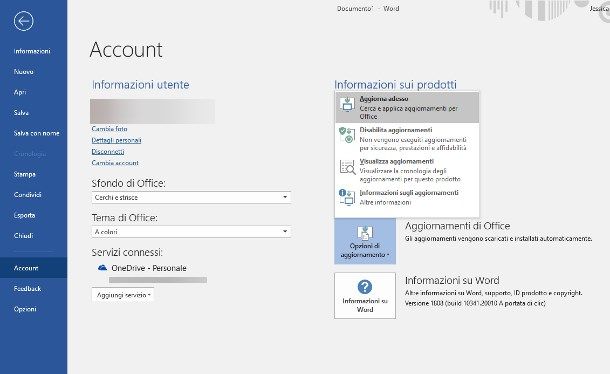Screen dimensions: 610x374
Task: Click the question mark icon for Word info
Action: click(x=365, y=287)
